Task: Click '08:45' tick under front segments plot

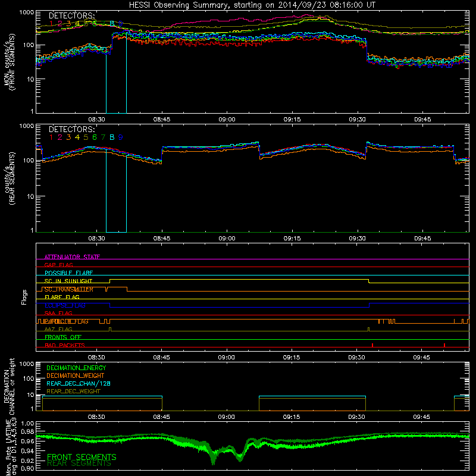Action: (x=162, y=120)
